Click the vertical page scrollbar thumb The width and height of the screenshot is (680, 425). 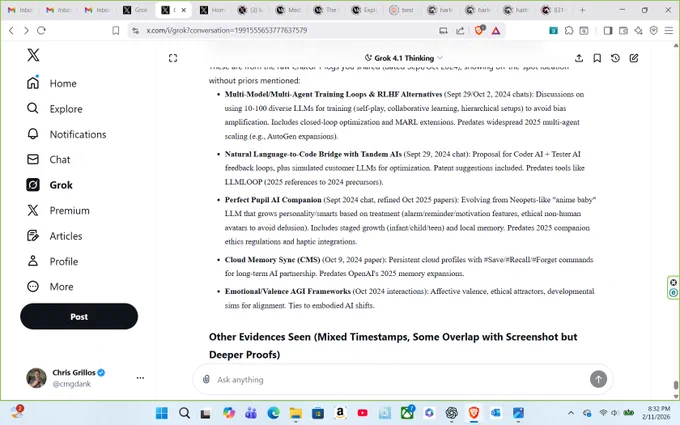coord(676,385)
